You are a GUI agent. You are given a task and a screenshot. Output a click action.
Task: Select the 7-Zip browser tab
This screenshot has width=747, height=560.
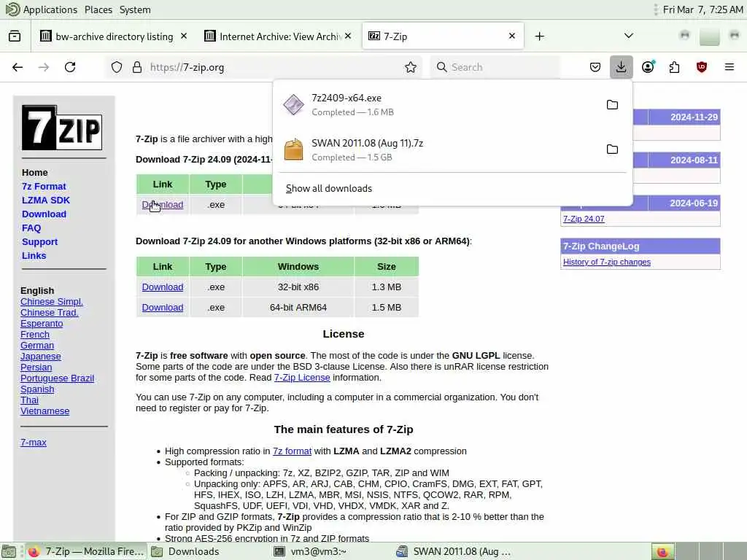click(443, 36)
